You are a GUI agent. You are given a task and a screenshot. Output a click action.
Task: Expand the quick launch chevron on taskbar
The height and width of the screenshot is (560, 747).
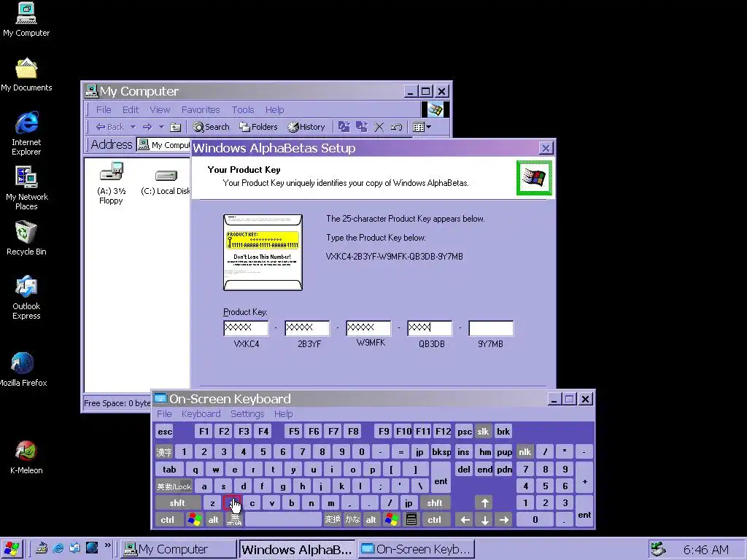tap(108, 545)
